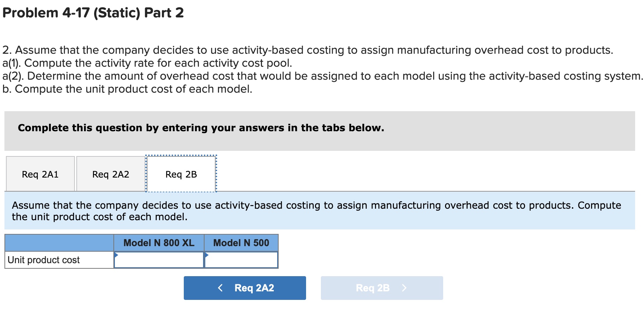Select the dotted border around Req 2B tab

click(x=181, y=155)
